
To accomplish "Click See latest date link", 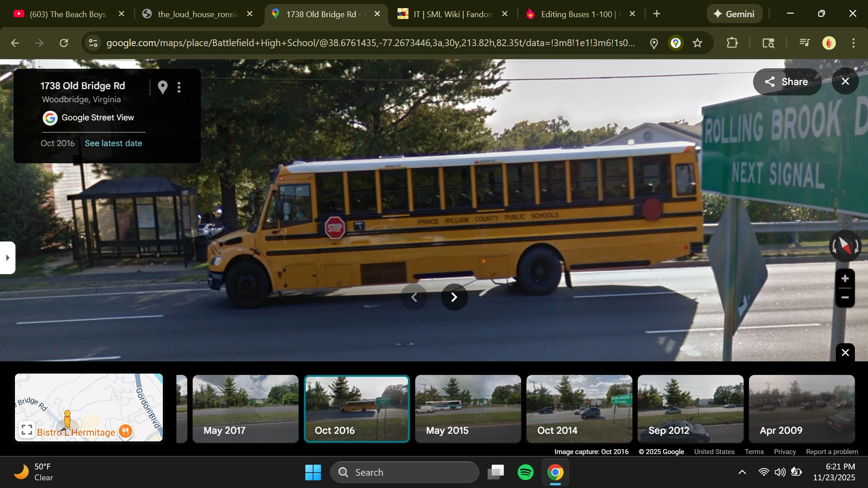I will pyautogui.click(x=114, y=143).
